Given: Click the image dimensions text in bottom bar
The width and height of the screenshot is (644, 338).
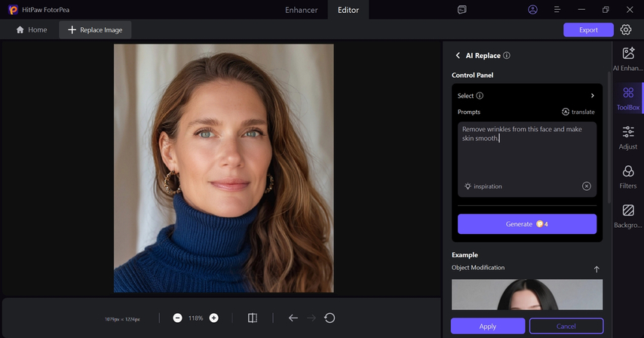Looking at the screenshot, I should click(x=122, y=319).
